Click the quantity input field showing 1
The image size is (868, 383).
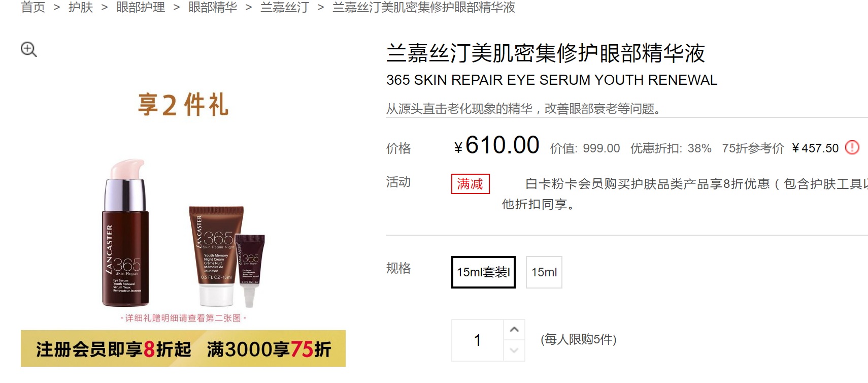tap(478, 340)
